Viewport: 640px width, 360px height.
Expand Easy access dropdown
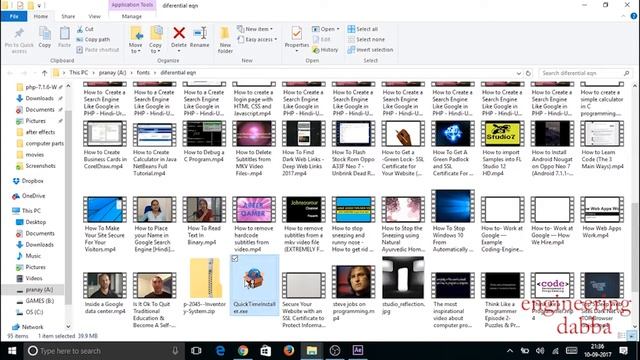click(257, 40)
